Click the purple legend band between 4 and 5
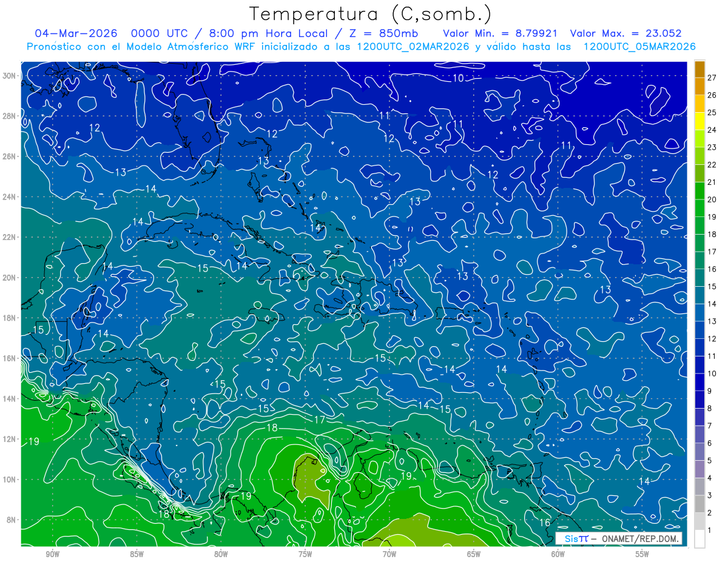Screen dimensions: 728x562 point(699,469)
